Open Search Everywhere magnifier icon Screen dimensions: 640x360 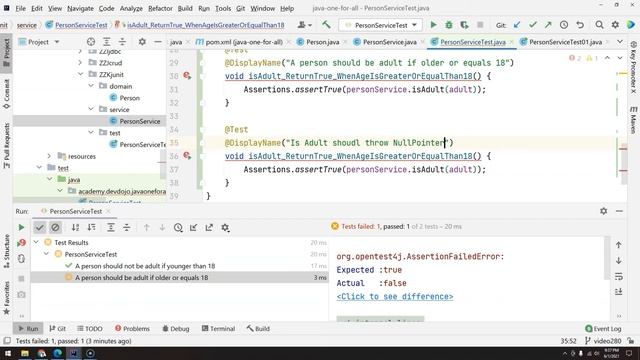click(599, 25)
